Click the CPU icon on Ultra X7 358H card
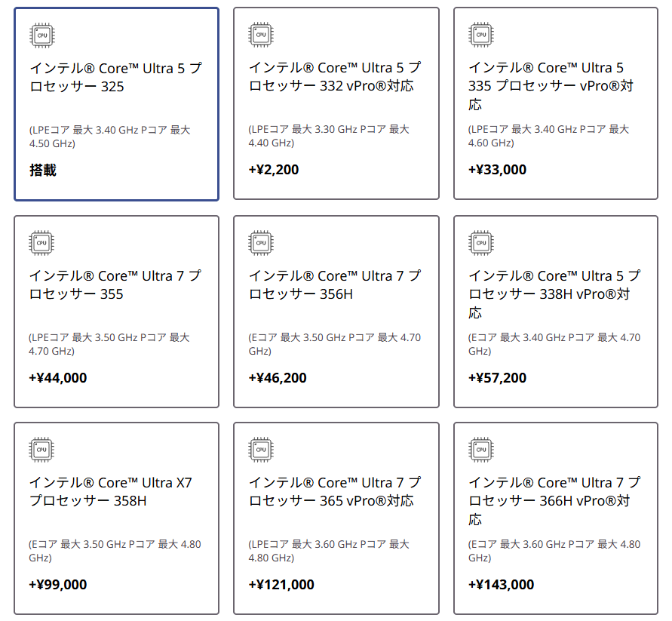This screenshot has width=672, height=621. coord(42,450)
